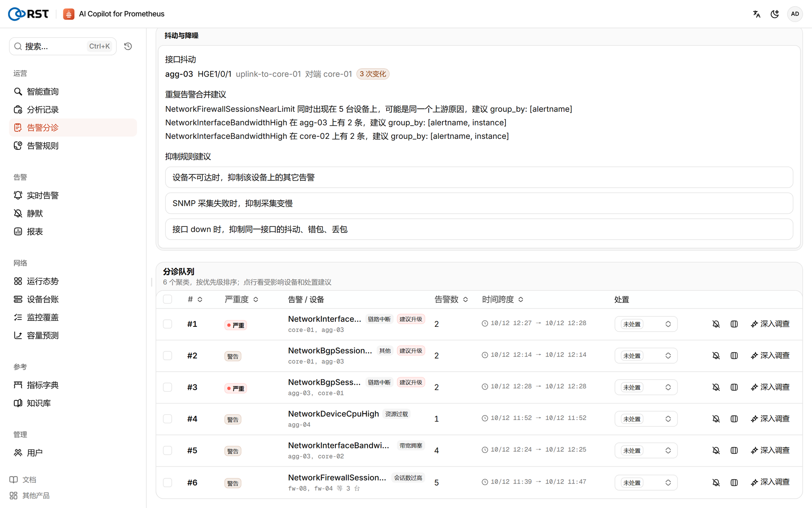
Task: Open the 未处置 status dropdown in row #6
Action: [x=646, y=483]
